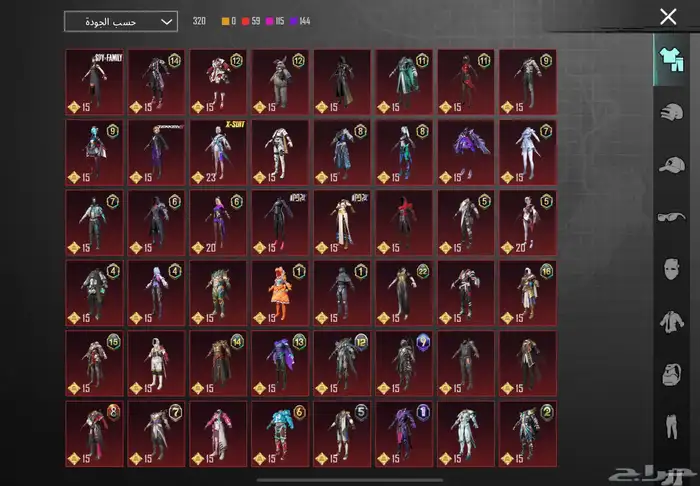Viewport: 700px width, 486px height.
Task: Select the outfit with badge number 13
Action: [281, 362]
